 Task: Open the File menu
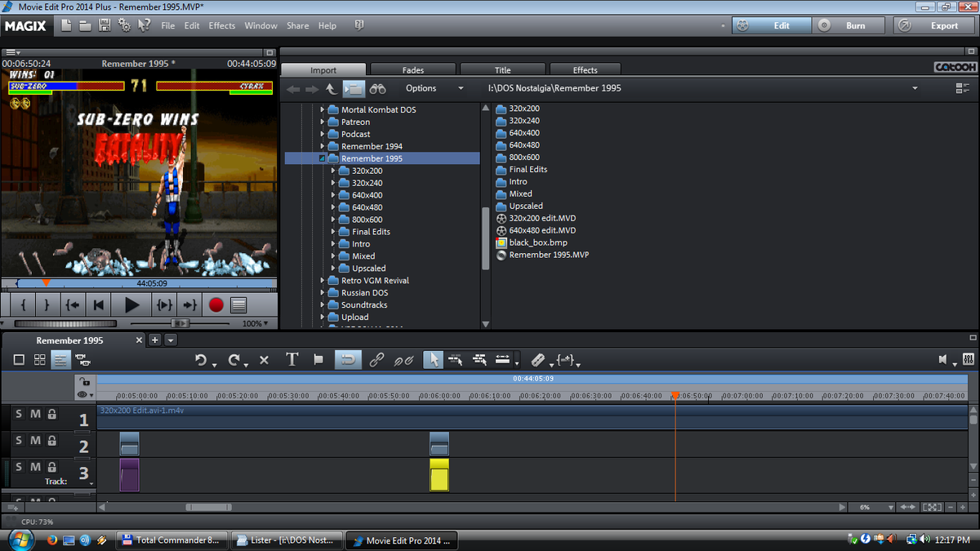[168, 25]
